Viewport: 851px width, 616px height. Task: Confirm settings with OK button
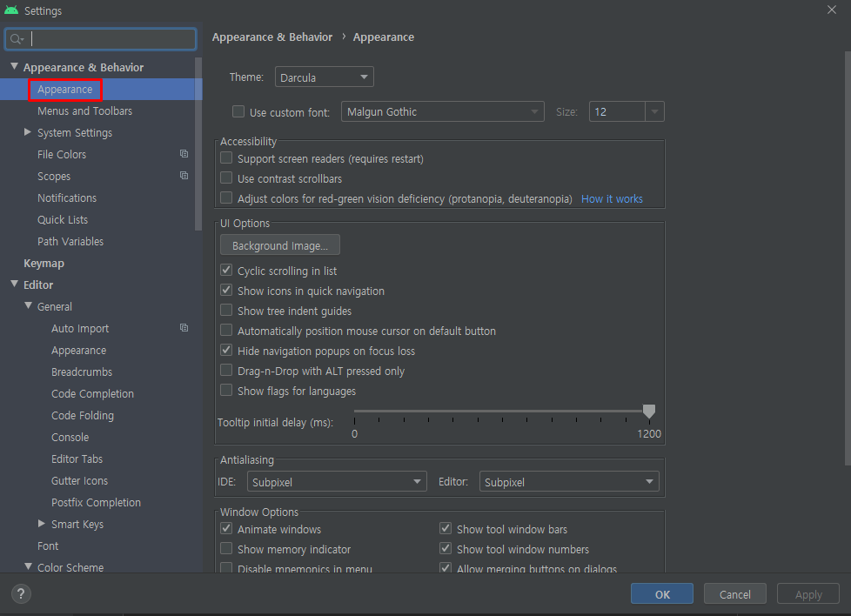pos(662,593)
